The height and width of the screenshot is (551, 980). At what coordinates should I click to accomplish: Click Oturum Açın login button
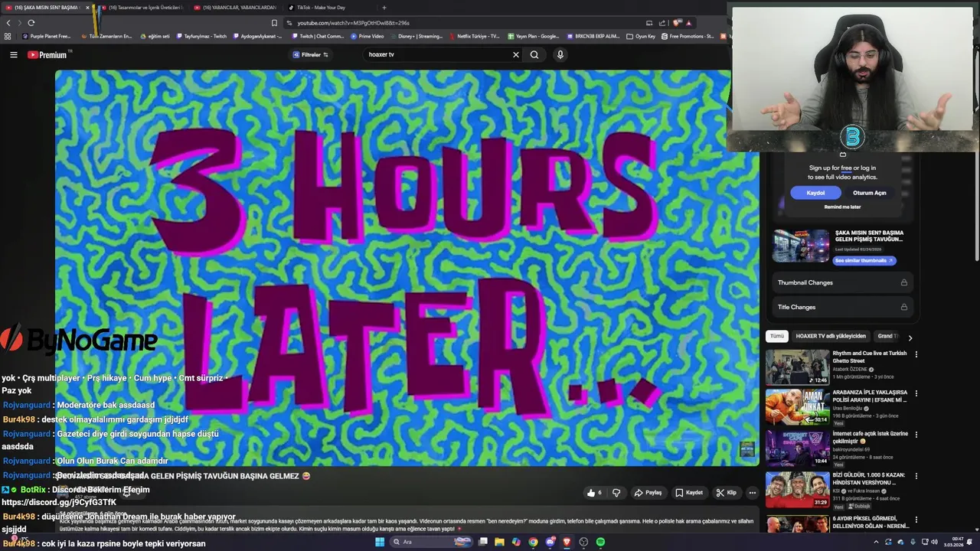(x=870, y=193)
